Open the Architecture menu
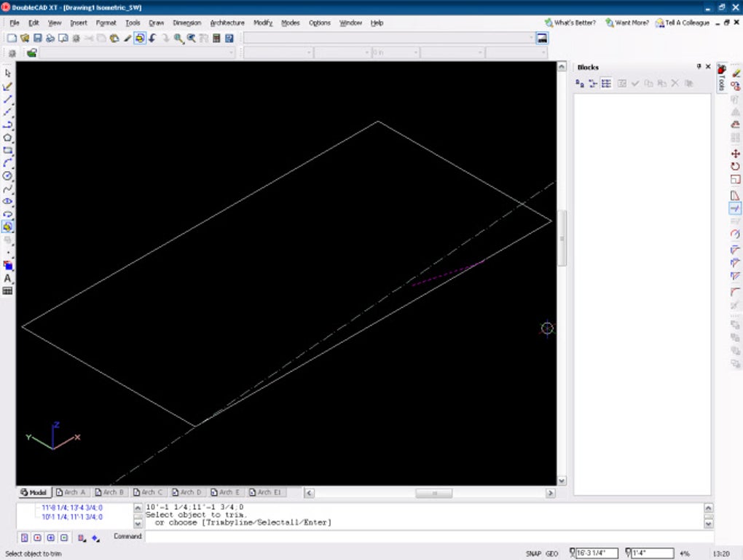The width and height of the screenshot is (743, 560). pyautogui.click(x=227, y=23)
